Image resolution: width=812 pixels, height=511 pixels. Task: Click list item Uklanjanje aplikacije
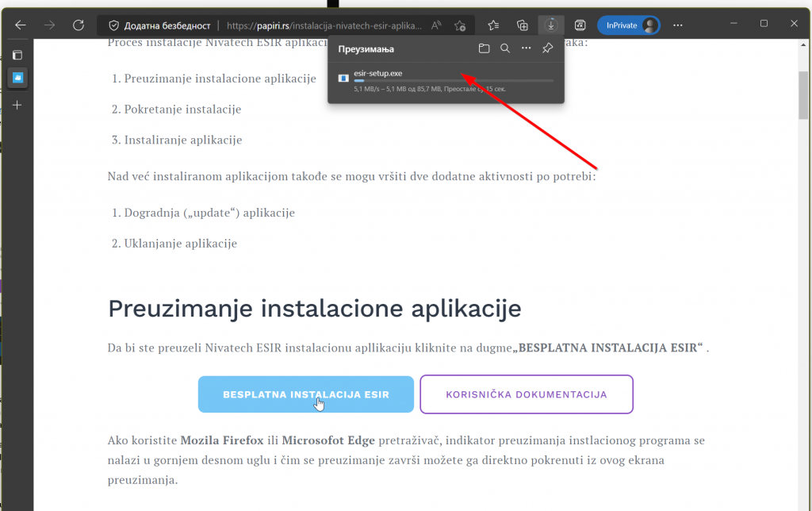(x=181, y=244)
